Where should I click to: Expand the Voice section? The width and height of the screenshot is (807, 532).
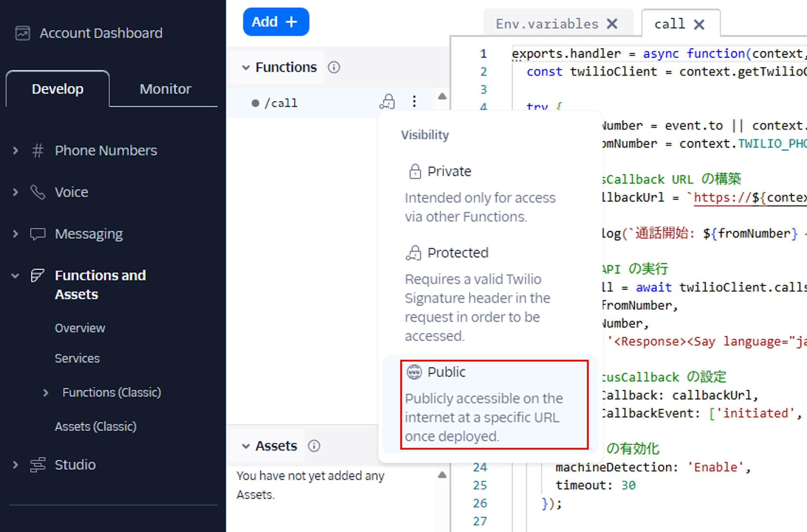point(15,192)
